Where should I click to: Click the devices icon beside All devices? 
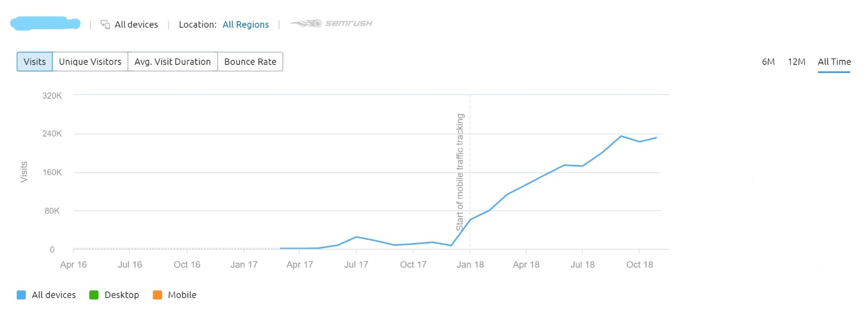105,24
